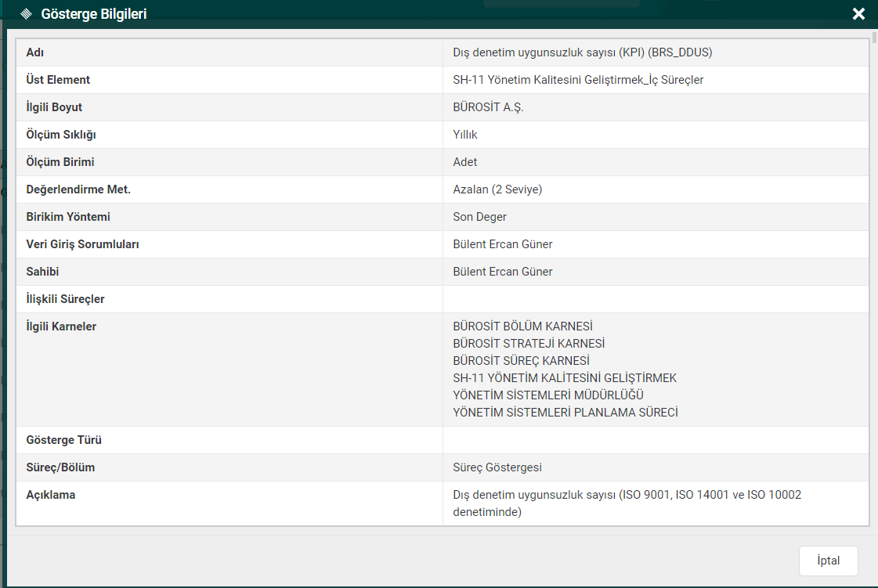
Task: Select BÜROSİT SÜREÇ KARNESİ entry
Action: coord(521,361)
